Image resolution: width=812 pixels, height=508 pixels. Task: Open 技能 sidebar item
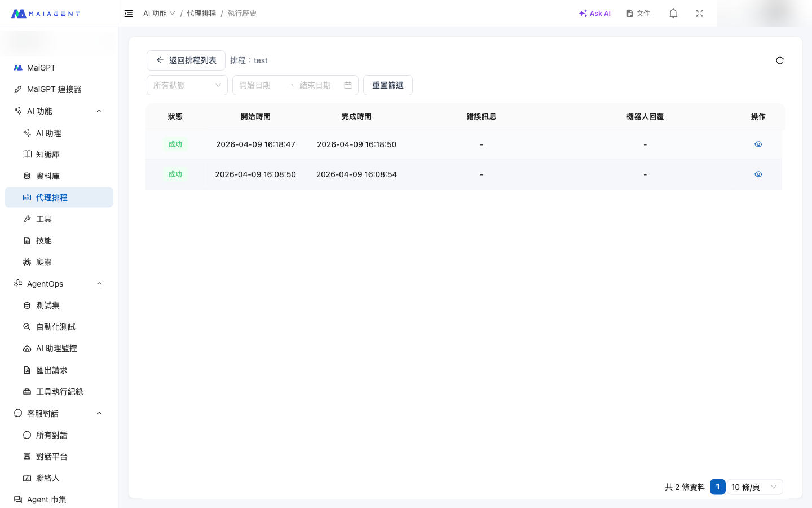click(x=59, y=240)
